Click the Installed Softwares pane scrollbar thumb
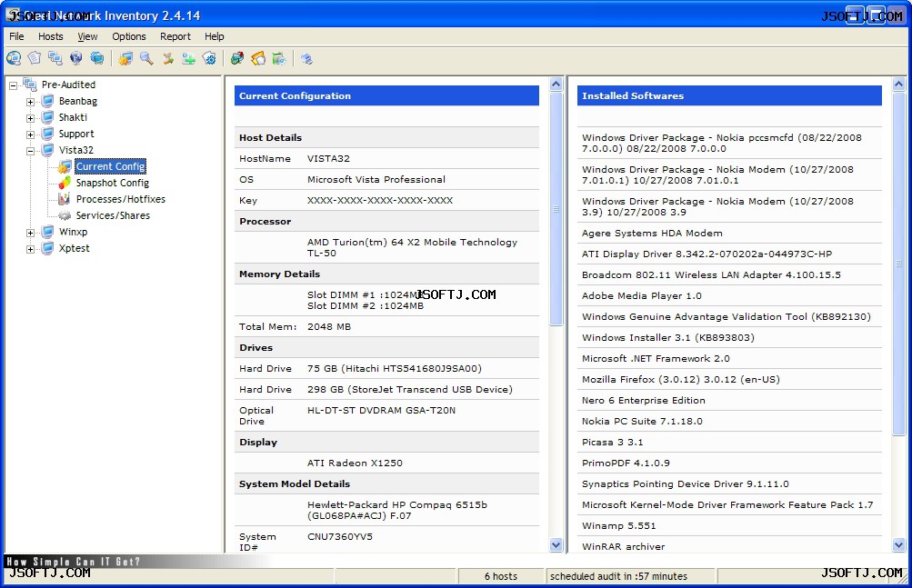The width and height of the screenshot is (912, 588). 898,263
